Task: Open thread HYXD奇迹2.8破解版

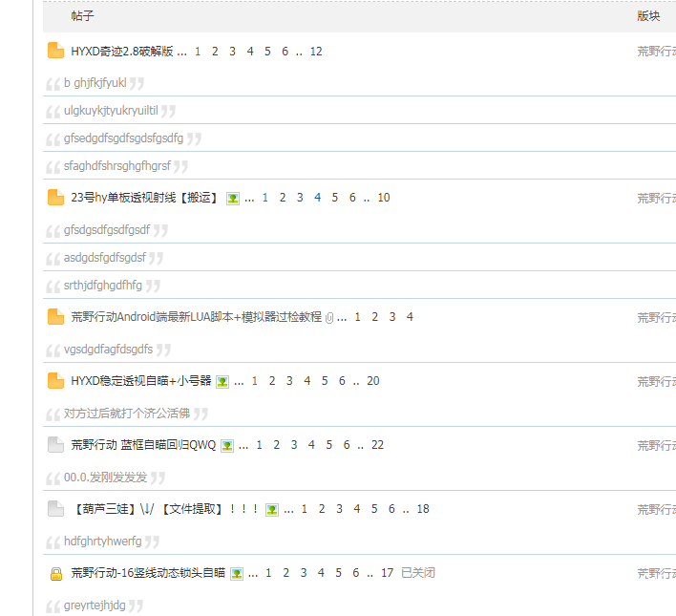Action: coord(122,52)
